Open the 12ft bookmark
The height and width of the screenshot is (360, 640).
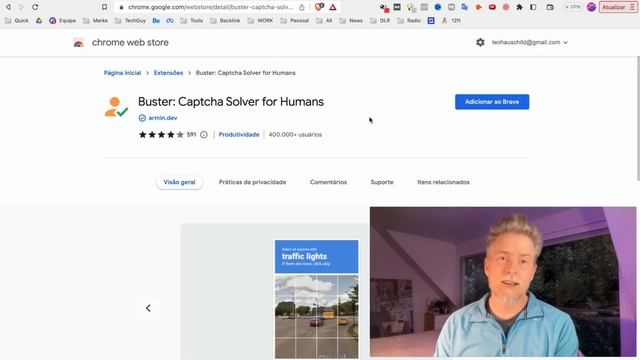(x=451, y=20)
